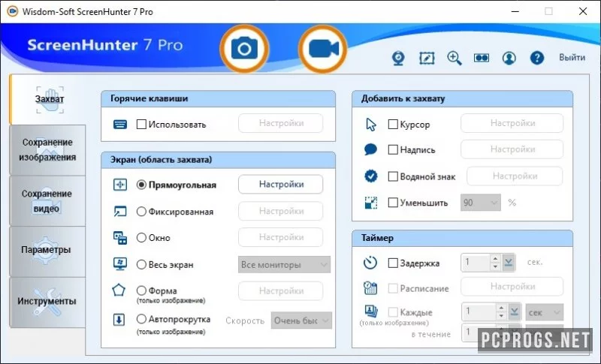Click the orange camera screenshot capture button
This screenshot has height=364, width=601.
click(x=245, y=49)
